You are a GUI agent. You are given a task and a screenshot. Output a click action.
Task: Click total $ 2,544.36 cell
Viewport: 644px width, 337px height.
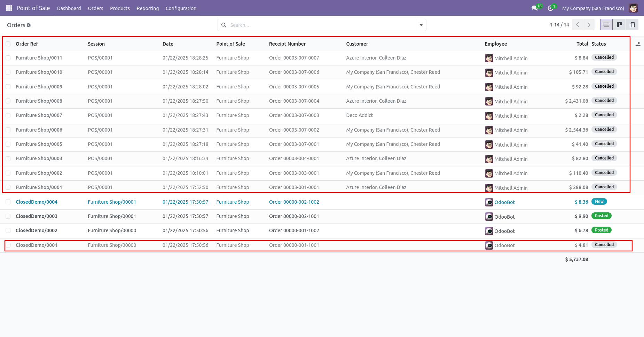point(576,130)
